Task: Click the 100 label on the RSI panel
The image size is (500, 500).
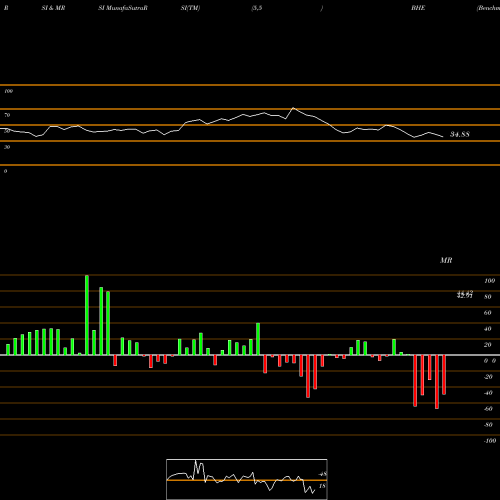Action: (x=8, y=91)
